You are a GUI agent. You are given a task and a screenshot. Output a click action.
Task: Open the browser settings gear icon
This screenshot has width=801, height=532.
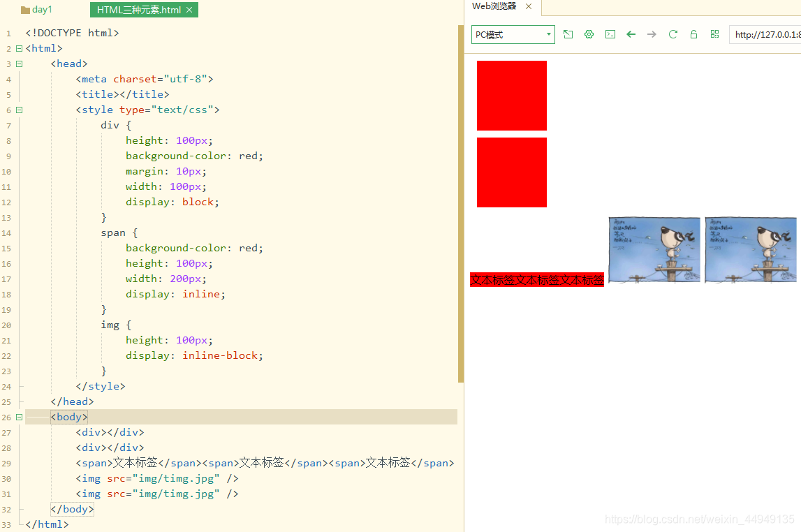pos(589,34)
